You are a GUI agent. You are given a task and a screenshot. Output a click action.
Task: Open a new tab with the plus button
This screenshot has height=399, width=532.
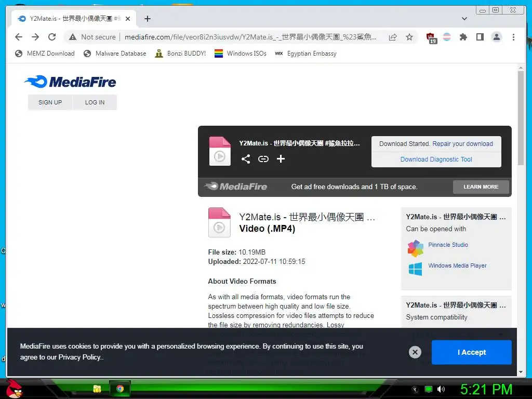[147, 19]
